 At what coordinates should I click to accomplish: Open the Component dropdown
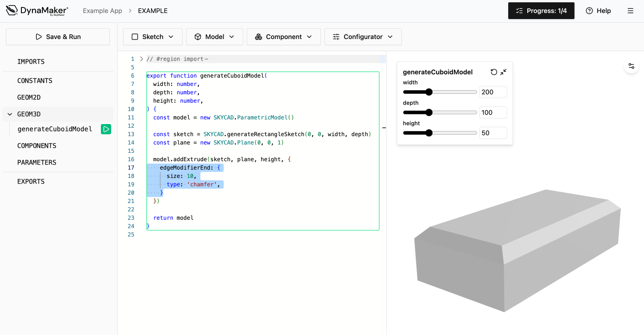pos(284,37)
